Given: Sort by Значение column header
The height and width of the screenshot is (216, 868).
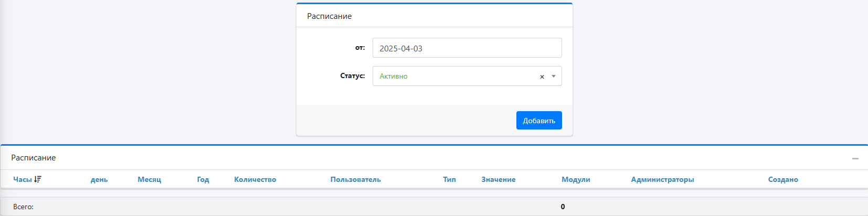Looking at the screenshot, I should (x=499, y=179).
